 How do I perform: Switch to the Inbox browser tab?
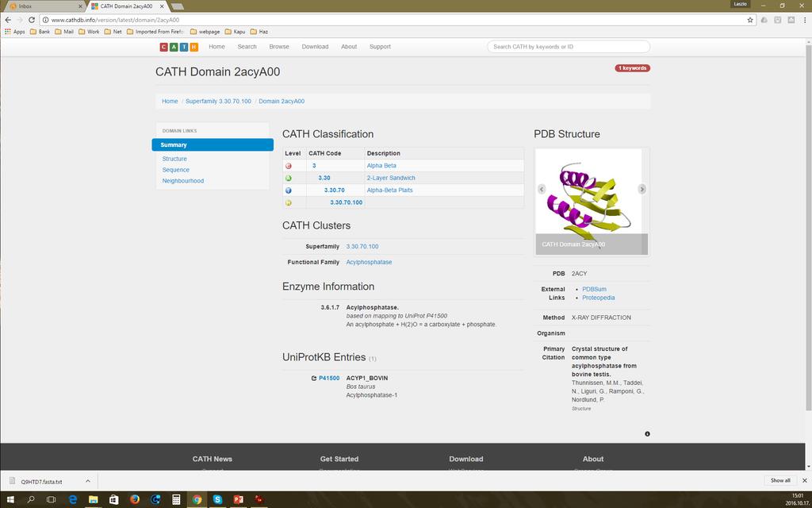pyautogui.click(x=44, y=6)
